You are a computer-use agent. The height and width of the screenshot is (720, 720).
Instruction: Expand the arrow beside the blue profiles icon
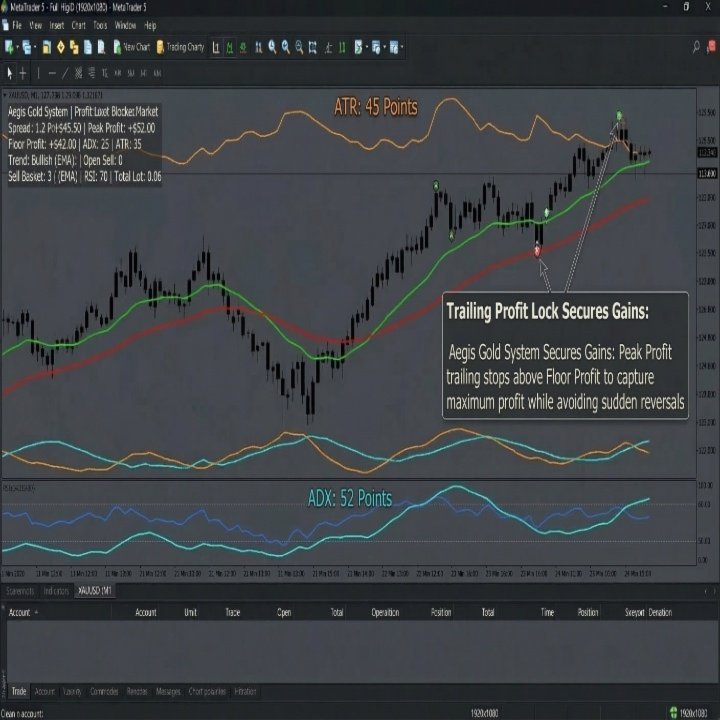(x=35, y=47)
